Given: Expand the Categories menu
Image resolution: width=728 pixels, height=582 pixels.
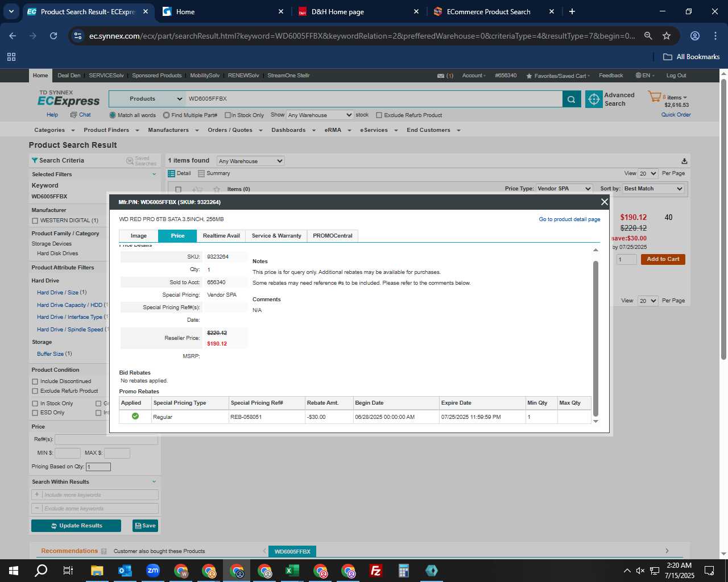Looking at the screenshot, I should click(x=54, y=130).
